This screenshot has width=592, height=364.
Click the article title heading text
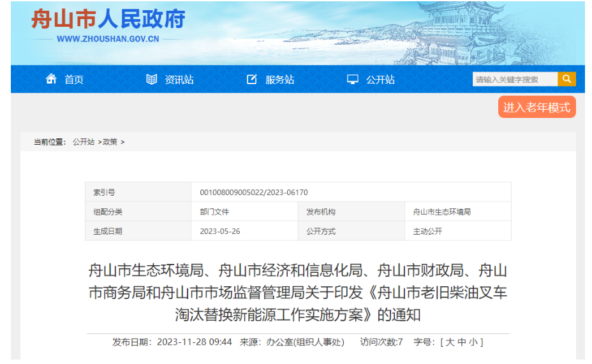pos(298,293)
